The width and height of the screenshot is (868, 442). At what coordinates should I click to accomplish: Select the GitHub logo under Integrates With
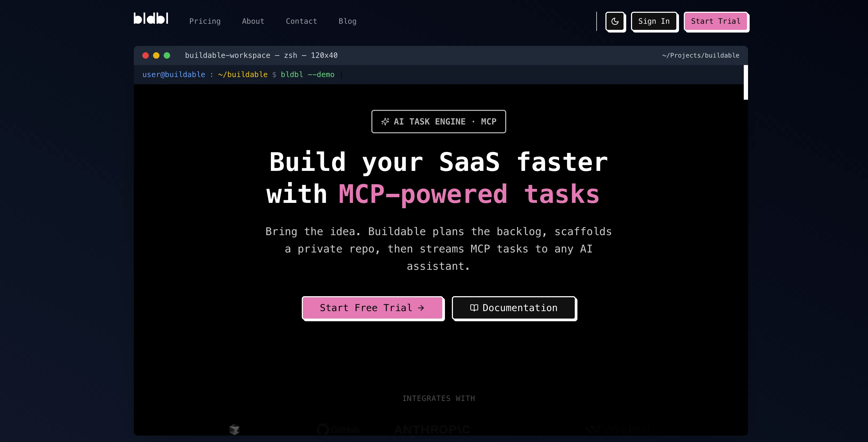[338, 429]
